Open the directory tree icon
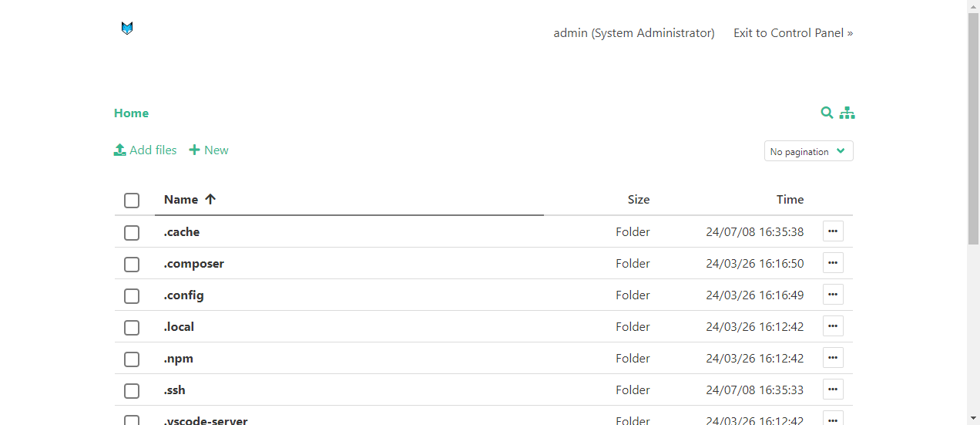This screenshot has width=980, height=425. click(x=847, y=113)
